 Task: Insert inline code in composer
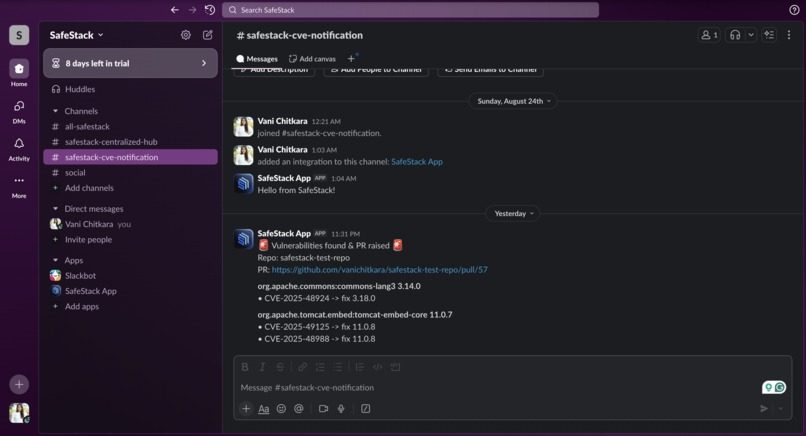378,367
